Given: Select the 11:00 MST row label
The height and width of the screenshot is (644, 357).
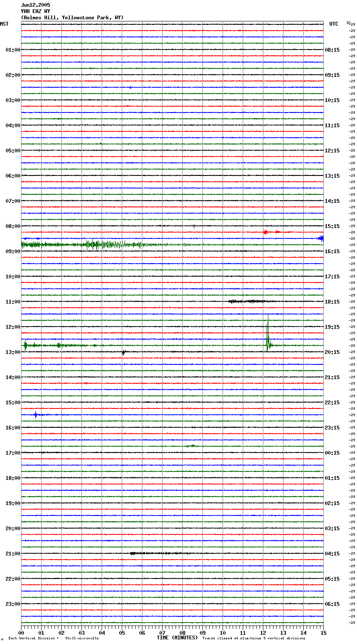Looking at the screenshot, I should click(x=13, y=302).
